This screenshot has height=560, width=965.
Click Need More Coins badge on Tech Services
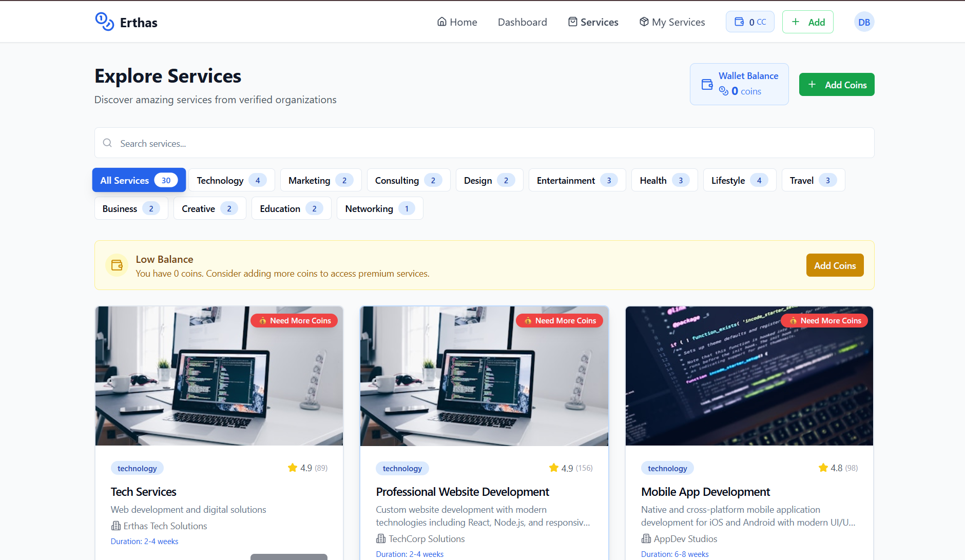[x=294, y=320]
